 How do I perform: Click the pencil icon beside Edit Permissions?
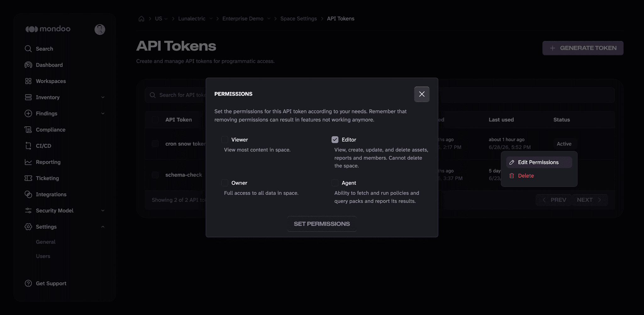point(512,162)
